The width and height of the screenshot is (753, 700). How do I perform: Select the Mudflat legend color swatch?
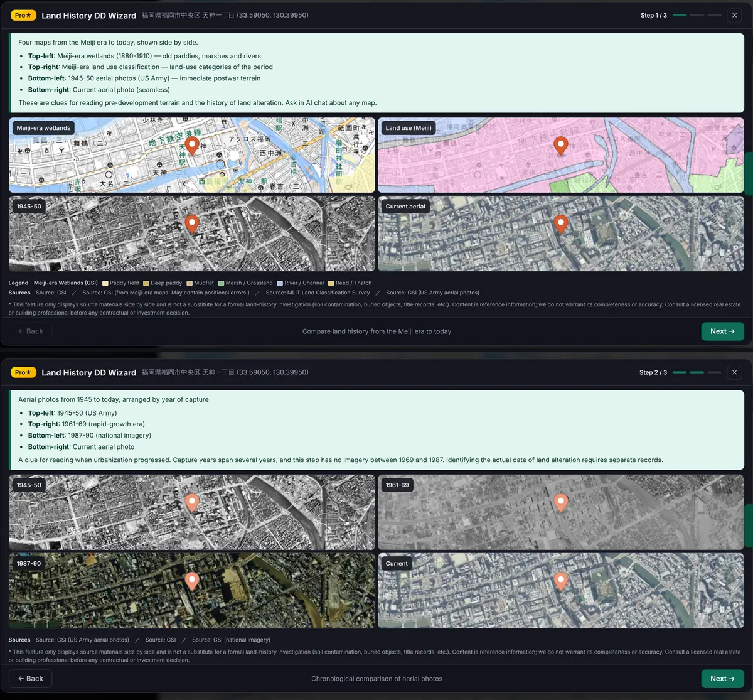coord(190,283)
